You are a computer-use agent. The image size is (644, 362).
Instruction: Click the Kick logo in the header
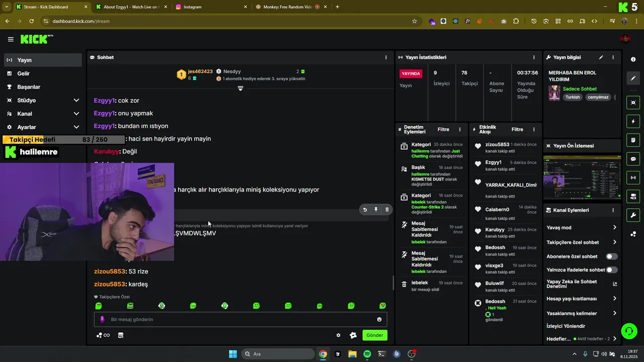click(x=36, y=39)
